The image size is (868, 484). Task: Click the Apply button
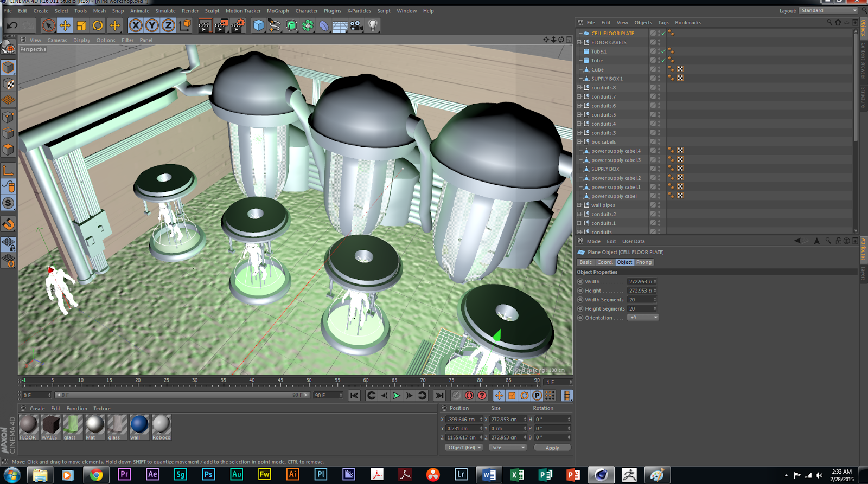(552, 448)
